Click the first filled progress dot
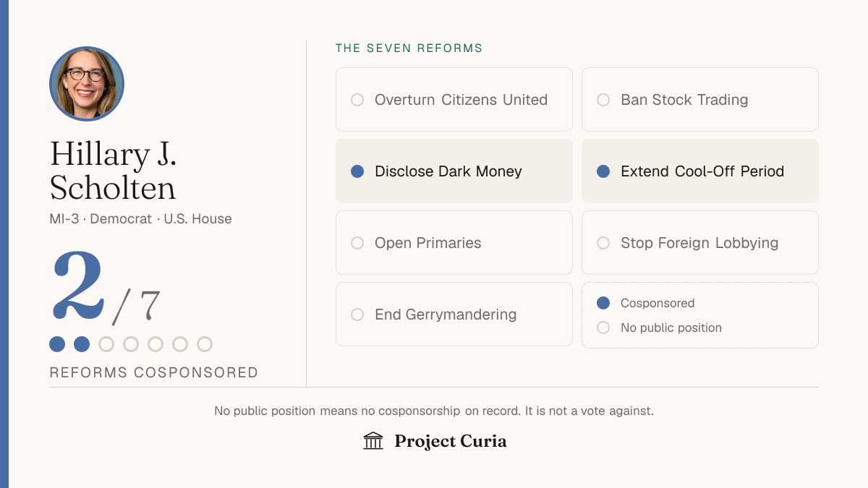Image resolution: width=868 pixels, height=488 pixels. (x=57, y=344)
